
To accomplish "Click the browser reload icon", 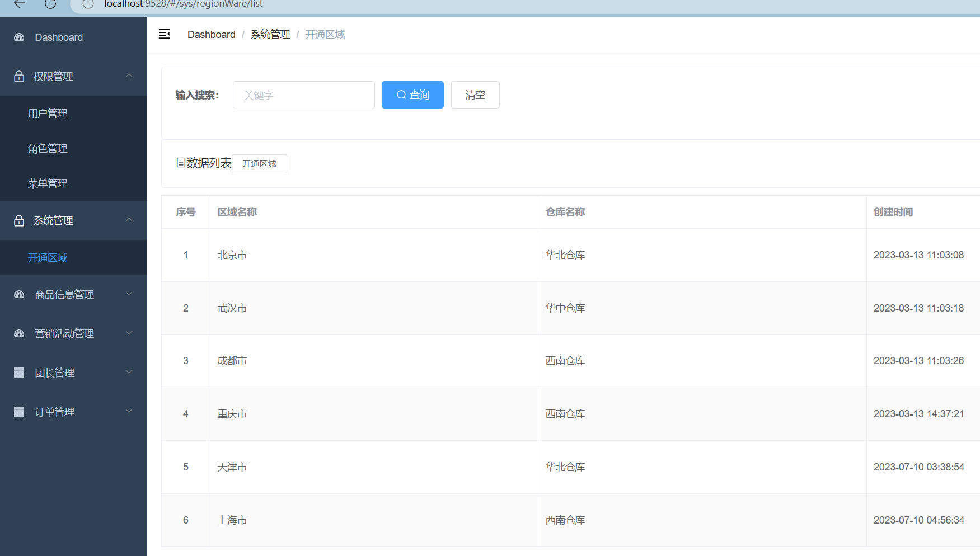I will [x=50, y=4].
